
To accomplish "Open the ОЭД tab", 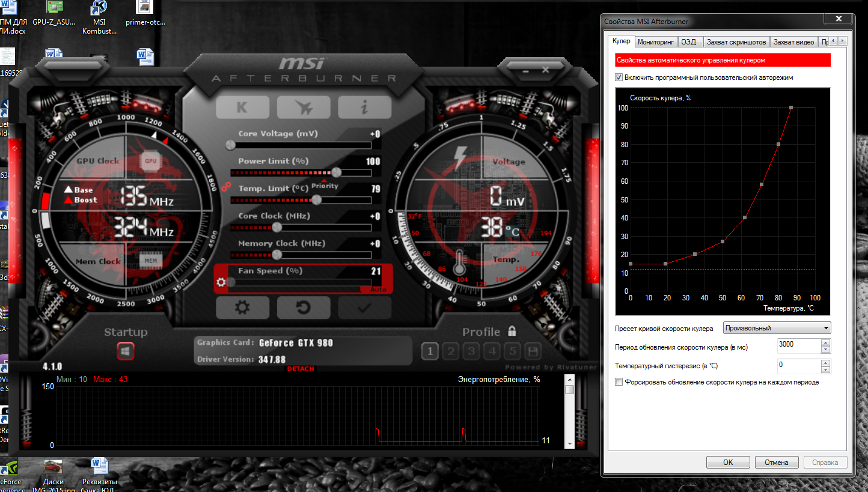I will coord(689,42).
